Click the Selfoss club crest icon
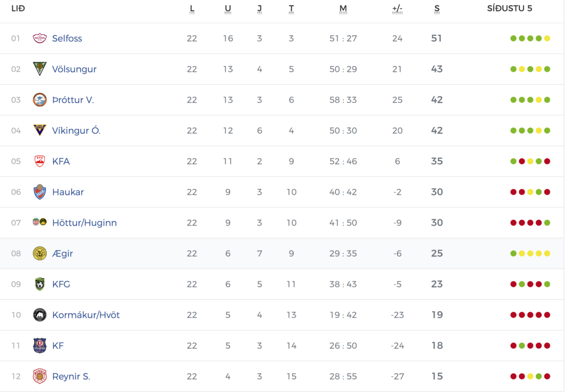Viewport: 565px width, 392px height. point(39,38)
